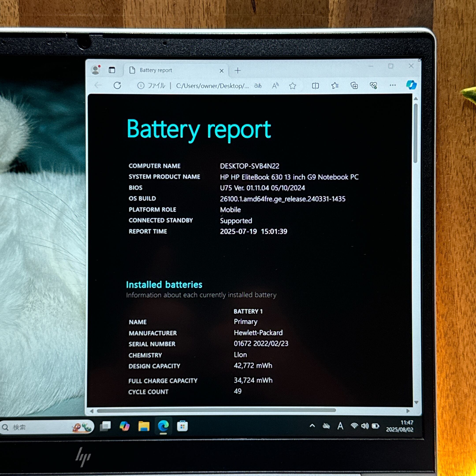Open the Collections icon

[x=354, y=86]
